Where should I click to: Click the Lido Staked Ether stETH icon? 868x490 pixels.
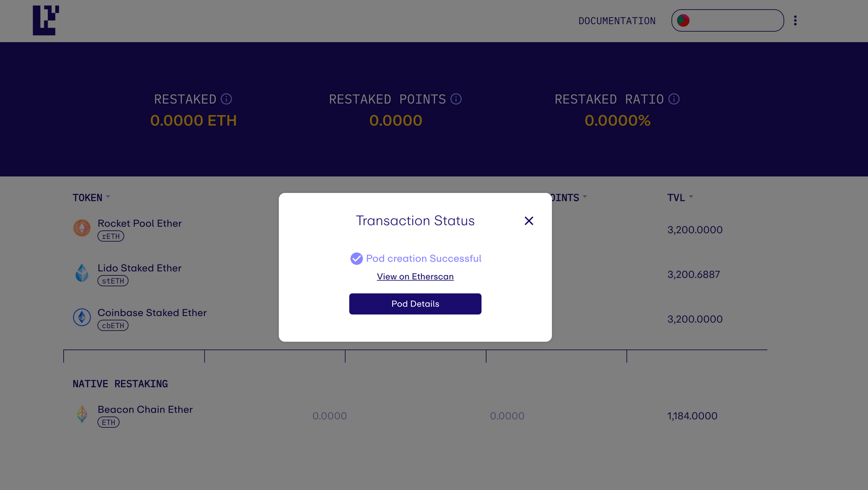click(82, 272)
